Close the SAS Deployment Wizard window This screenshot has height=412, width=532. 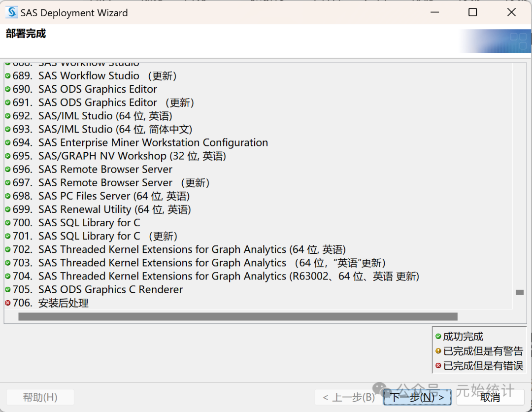511,12
